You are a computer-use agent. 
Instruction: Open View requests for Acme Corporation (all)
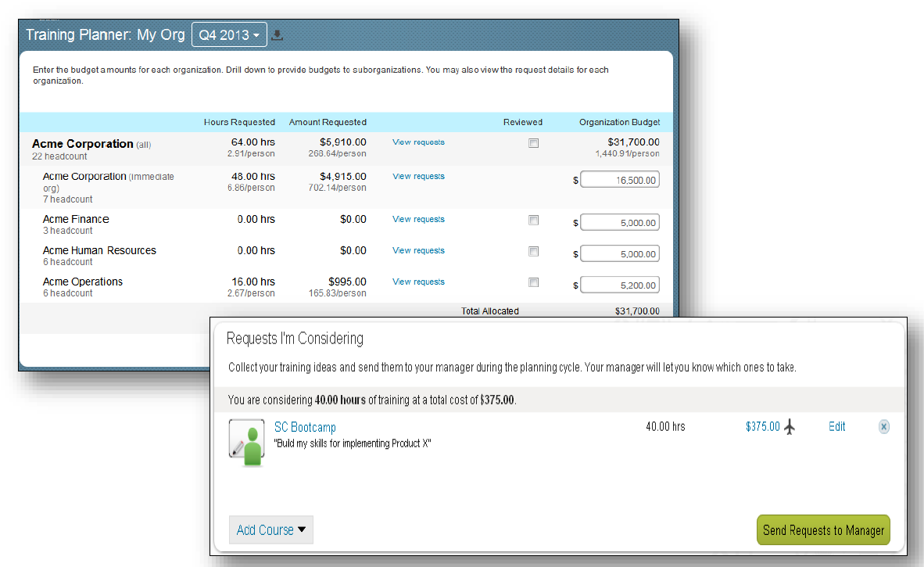pos(418,142)
